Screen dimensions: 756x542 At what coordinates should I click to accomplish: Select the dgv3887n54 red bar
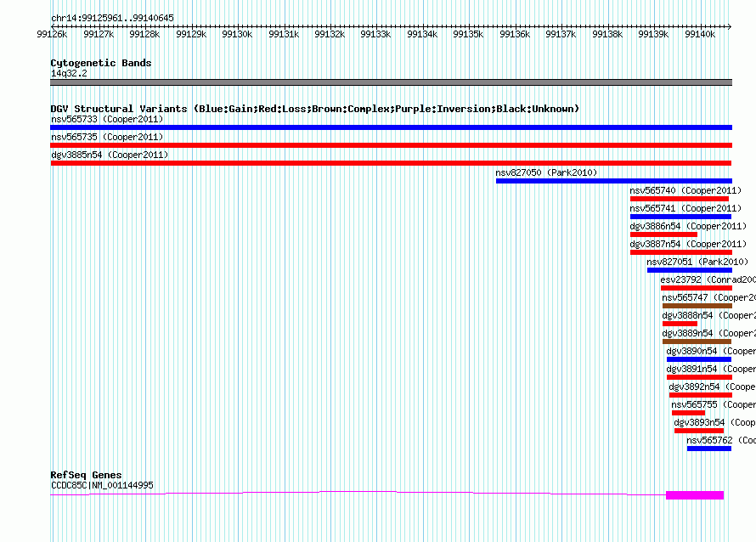coord(681,252)
